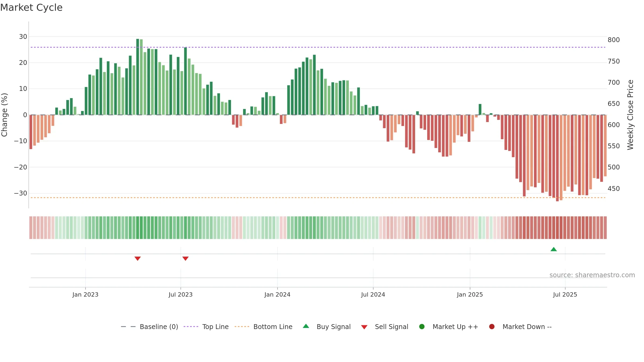Image resolution: width=644 pixels, height=362 pixels.
Task: Click the red Sell Signal legend triangle icon
Action: pyautogui.click(x=364, y=327)
